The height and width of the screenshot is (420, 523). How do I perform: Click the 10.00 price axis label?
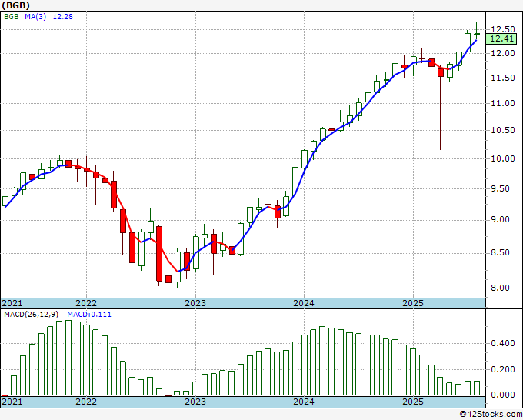[x=503, y=158]
